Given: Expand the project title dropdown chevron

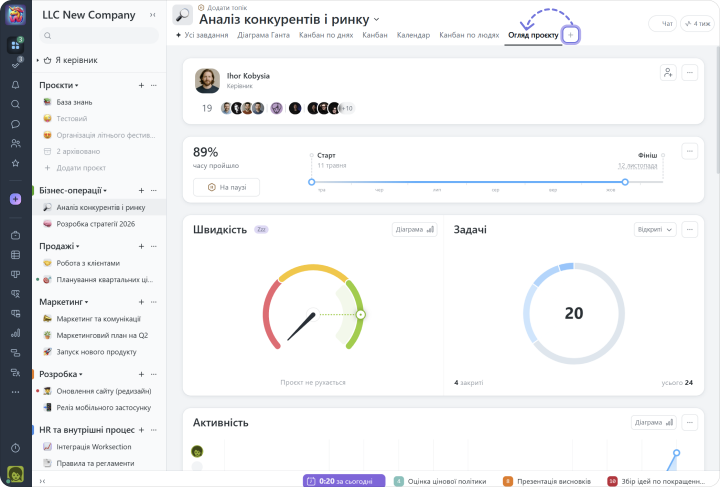Looking at the screenshot, I should [377, 19].
